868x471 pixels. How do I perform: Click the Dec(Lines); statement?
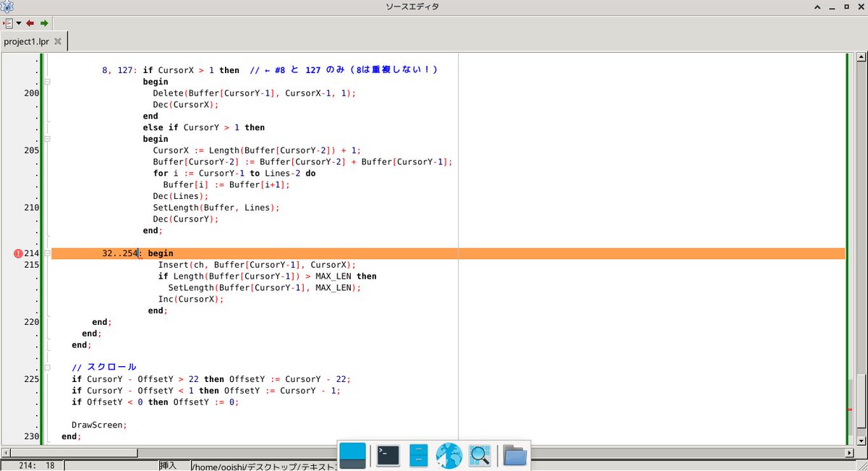[180, 196]
